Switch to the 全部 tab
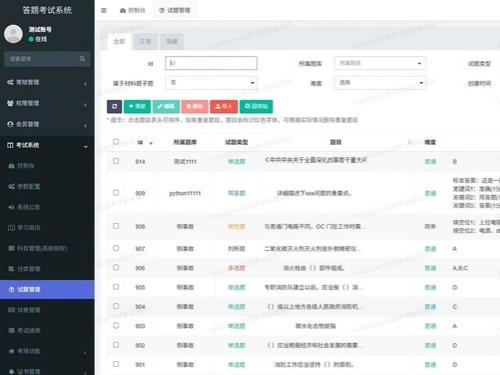 (x=119, y=41)
